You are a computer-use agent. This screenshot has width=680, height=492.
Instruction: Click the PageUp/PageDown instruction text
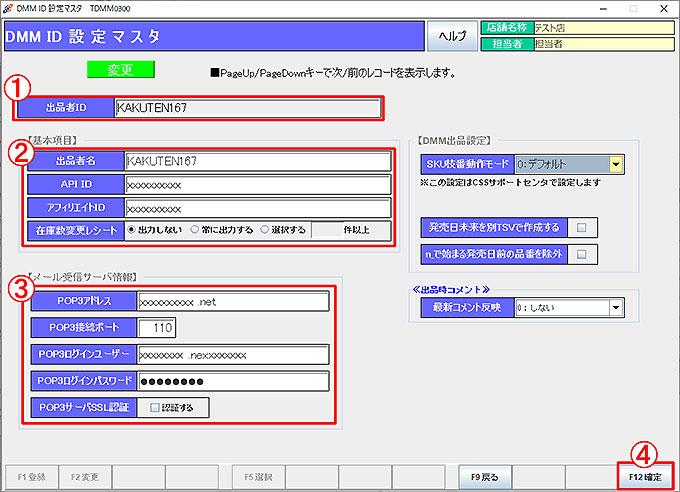point(333,73)
